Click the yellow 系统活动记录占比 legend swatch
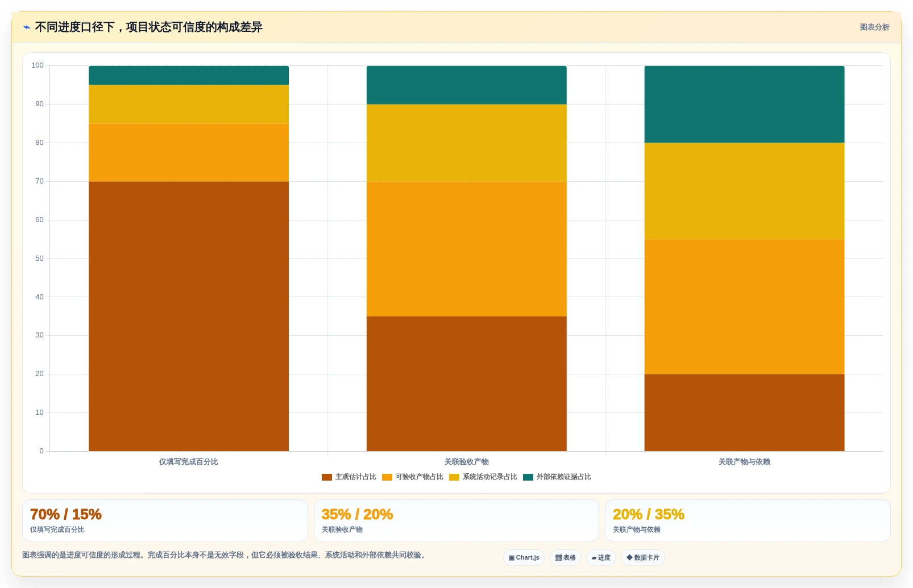 (x=454, y=477)
